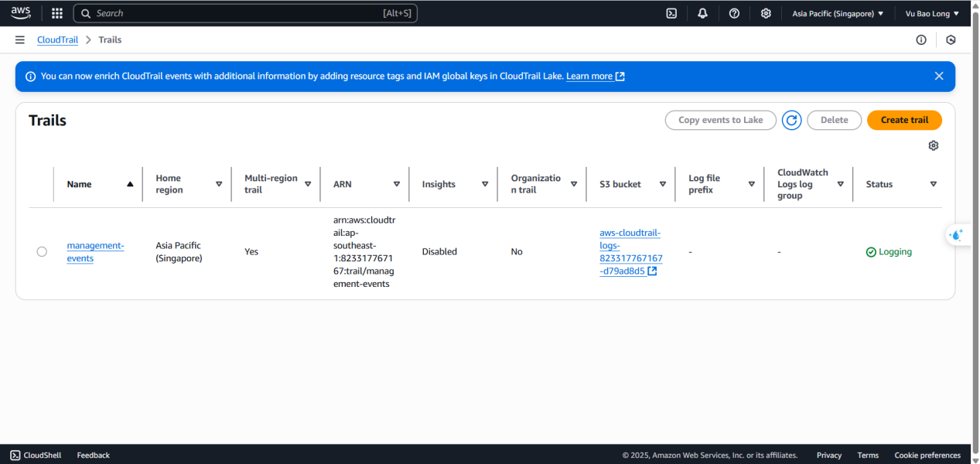
Task: Refresh the Trails list
Action: pyautogui.click(x=791, y=120)
